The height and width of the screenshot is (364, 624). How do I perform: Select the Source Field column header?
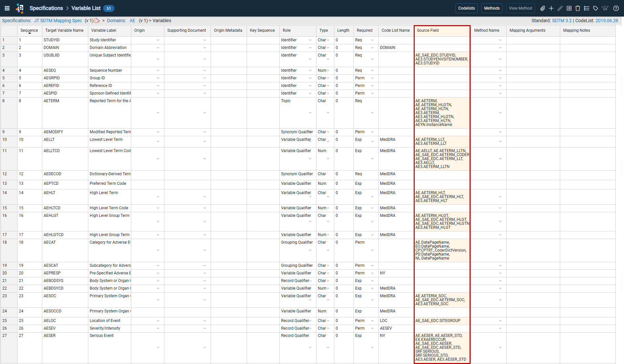[x=442, y=30]
